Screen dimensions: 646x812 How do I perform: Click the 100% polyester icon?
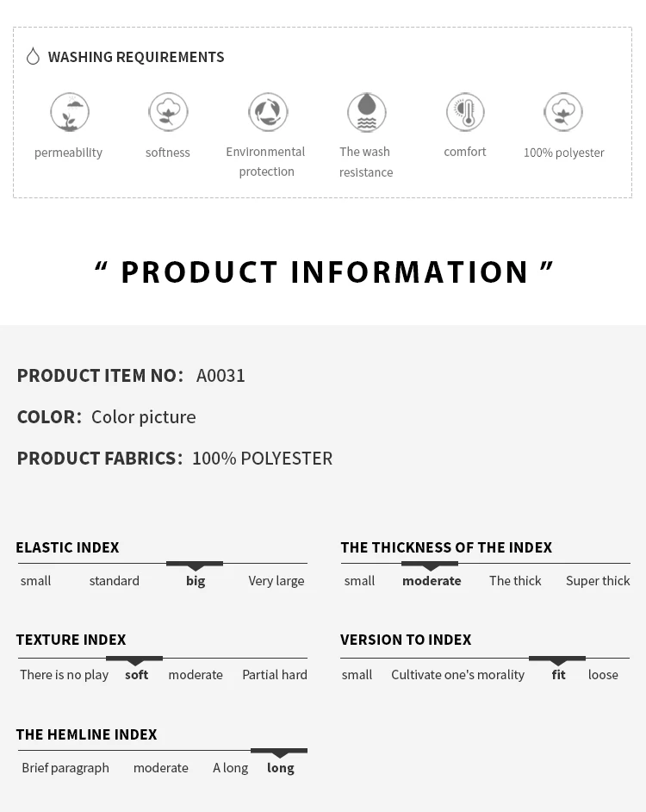[x=563, y=112]
